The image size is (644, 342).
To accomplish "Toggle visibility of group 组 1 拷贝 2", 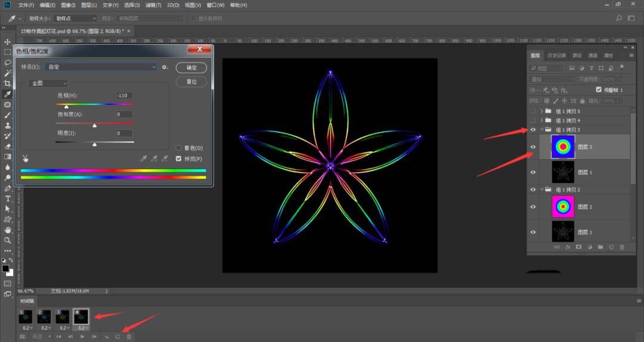I will click(x=533, y=189).
